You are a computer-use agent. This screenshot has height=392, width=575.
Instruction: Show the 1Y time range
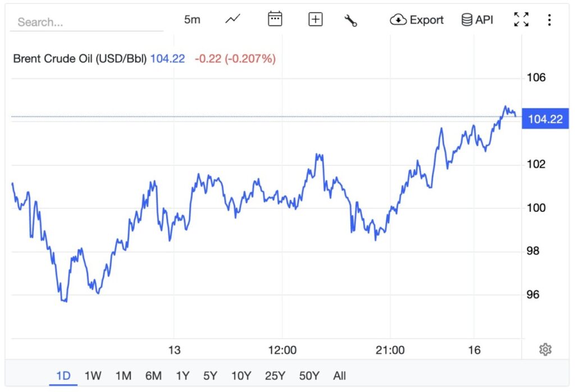[182, 376]
